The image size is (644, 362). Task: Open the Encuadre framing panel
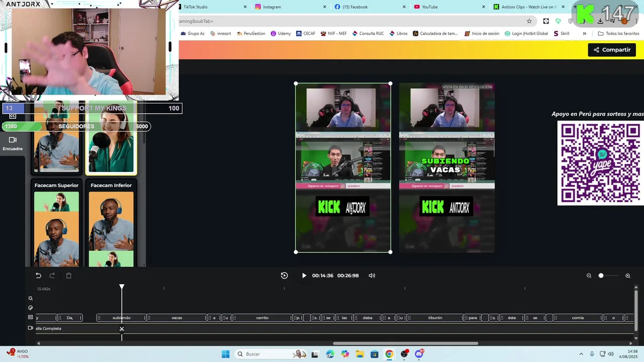coord(13,144)
